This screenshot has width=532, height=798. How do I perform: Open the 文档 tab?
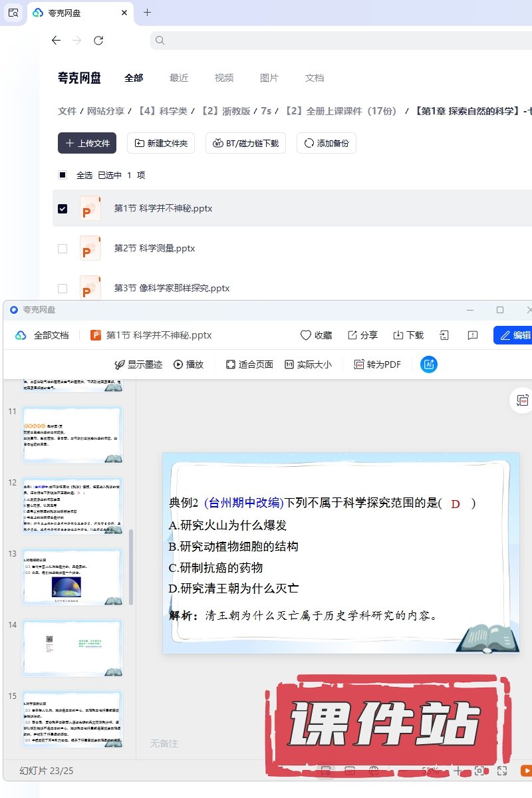[314, 78]
